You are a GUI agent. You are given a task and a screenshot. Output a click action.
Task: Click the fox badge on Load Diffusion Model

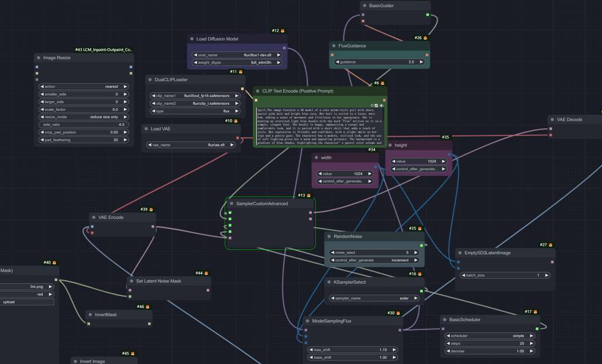[283, 31]
